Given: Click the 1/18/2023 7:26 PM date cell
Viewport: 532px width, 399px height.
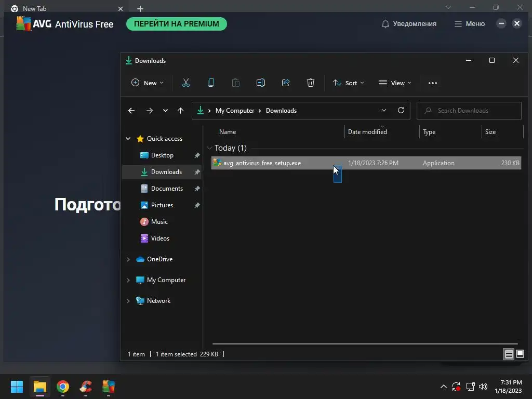Looking at the screenshot, I should point(373,163).
